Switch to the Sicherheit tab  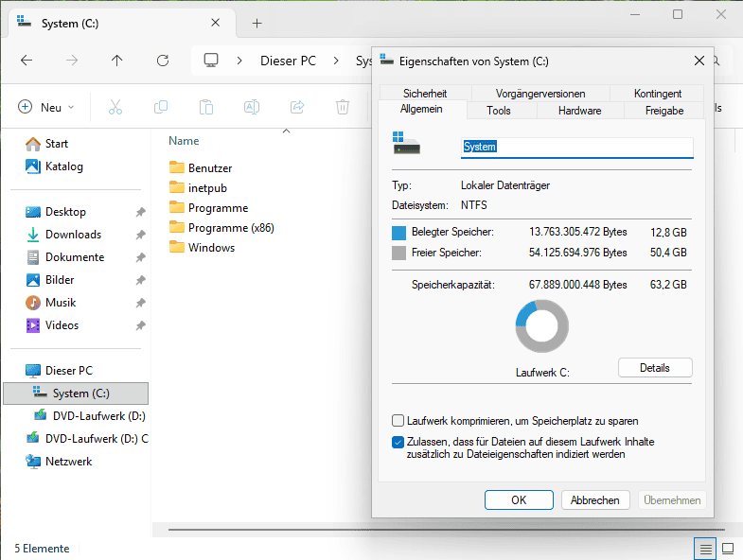424,94
